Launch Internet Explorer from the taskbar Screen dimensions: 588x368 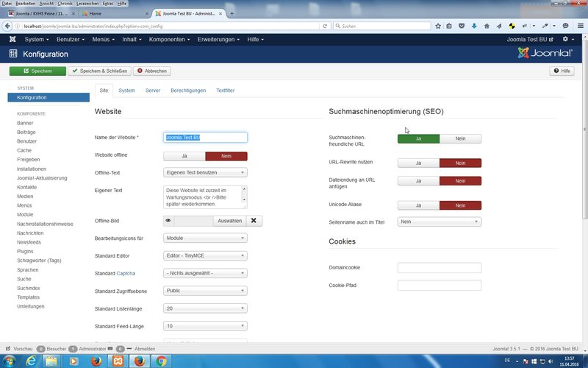pos(31,361)
